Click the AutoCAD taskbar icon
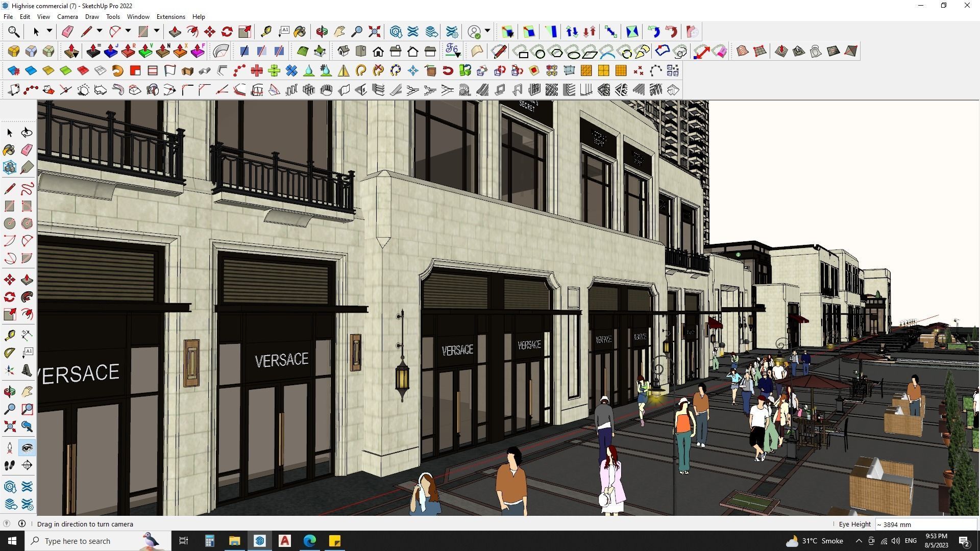Screen dimensions: 980x551 point(285,541)
